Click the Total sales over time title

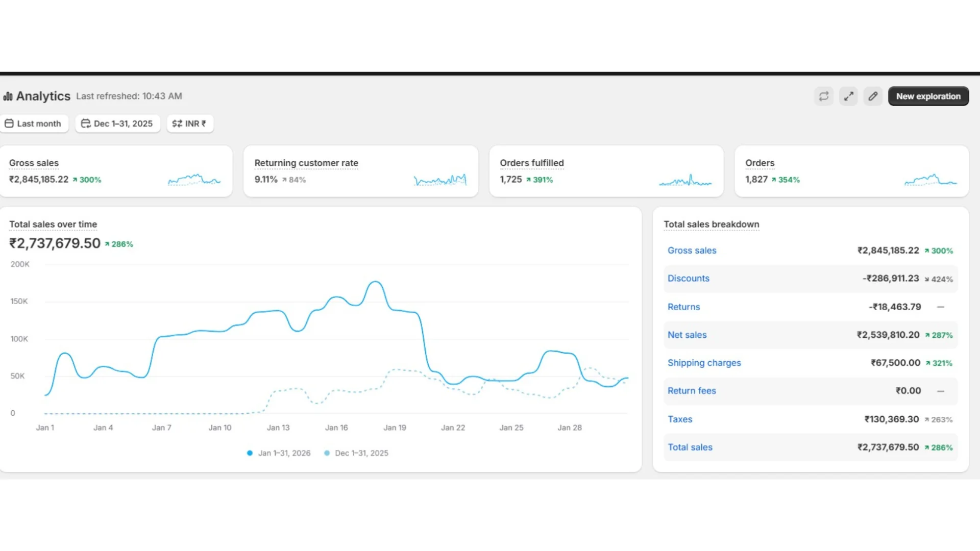pyautogui.click(x=53, y=224)
